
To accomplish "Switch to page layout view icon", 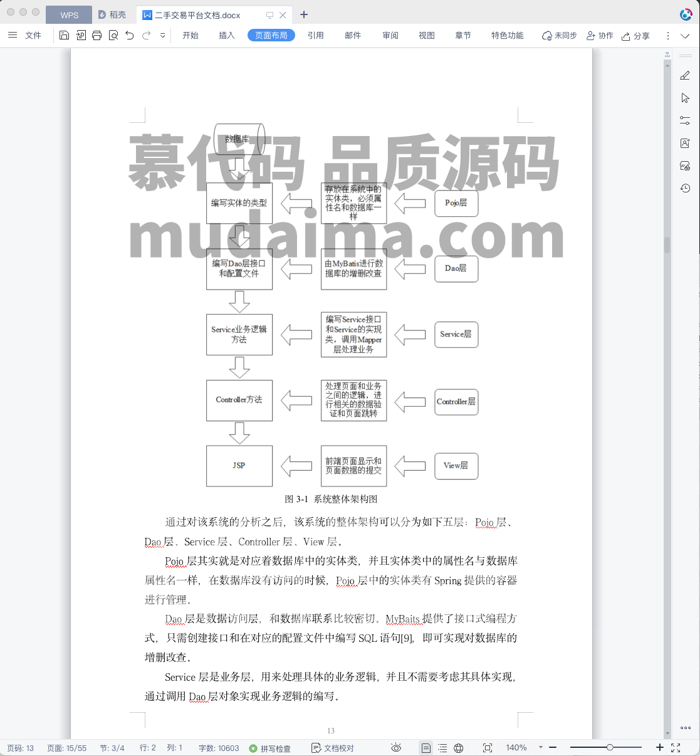I will (x=426, y=748).
